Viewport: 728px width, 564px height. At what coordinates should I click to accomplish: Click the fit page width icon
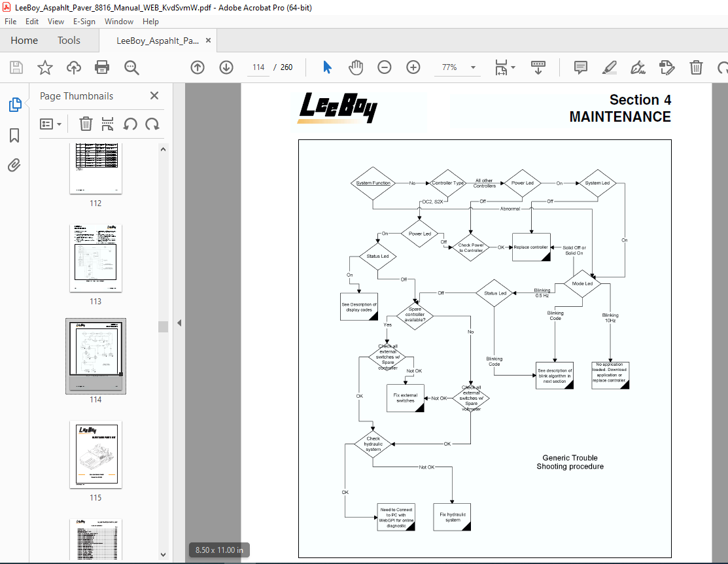501,67
